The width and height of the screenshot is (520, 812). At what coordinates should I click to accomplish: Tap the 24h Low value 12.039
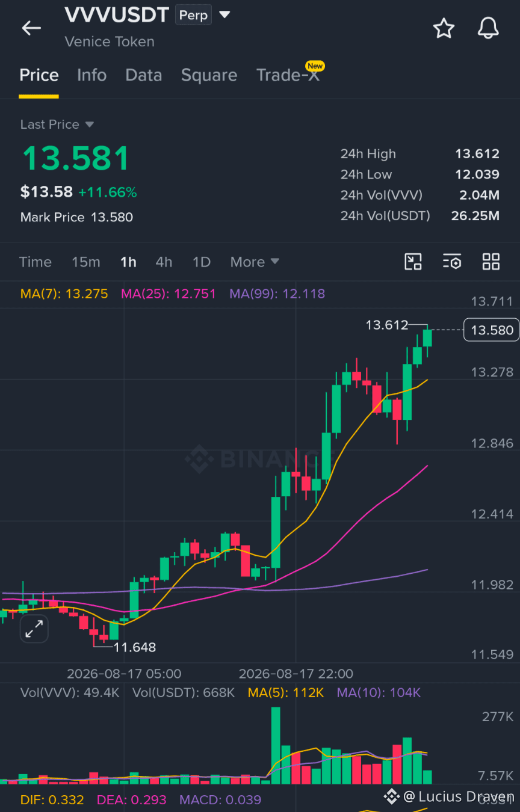pyautogui.click(x=477, y=174)
